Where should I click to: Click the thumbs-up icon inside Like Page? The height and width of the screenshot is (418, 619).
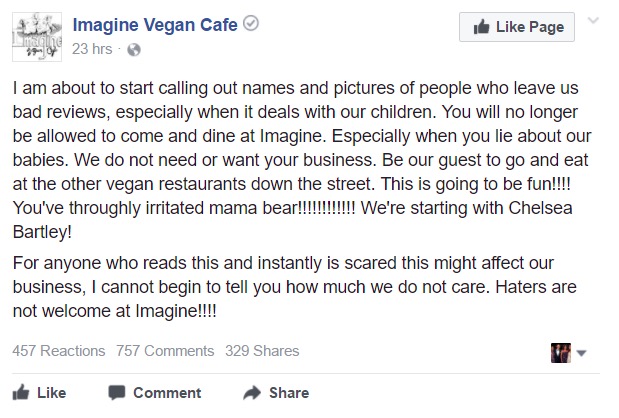coord(484,27)
